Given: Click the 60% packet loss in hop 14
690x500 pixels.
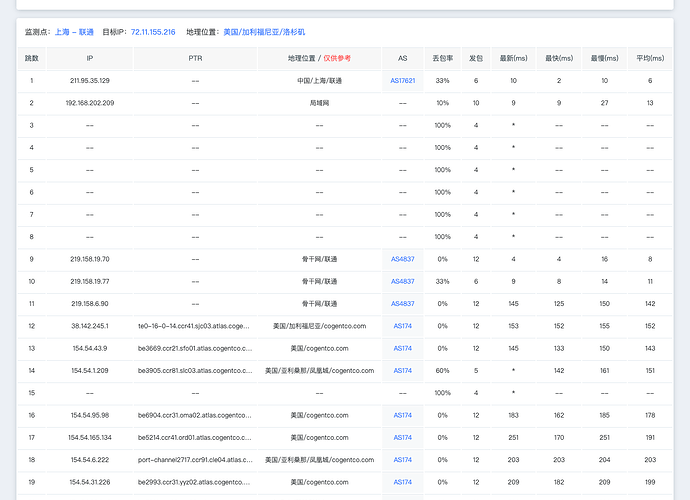Looking at the screenshot, I should tap(443, 371).
